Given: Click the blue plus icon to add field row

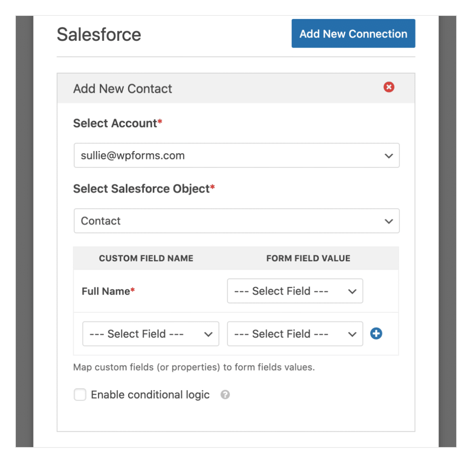Looking at the screenshot, I should [376, 334].
